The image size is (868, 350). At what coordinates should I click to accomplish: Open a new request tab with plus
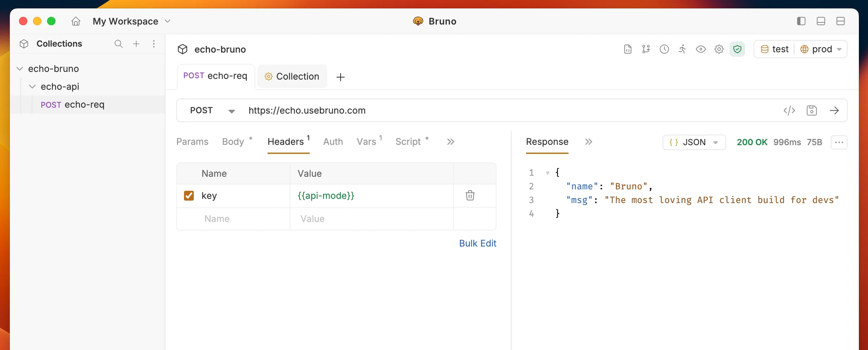(x=341, y=77)
